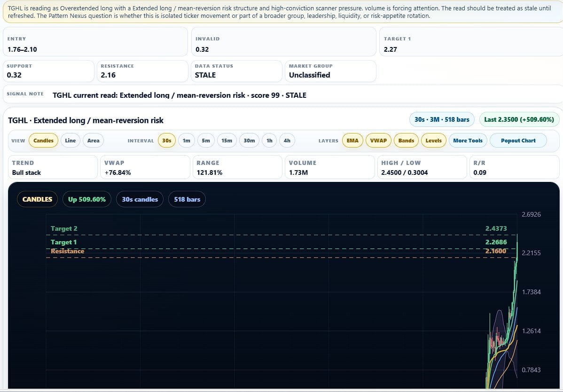The width and height of the screenshot is (563, 392).
Task: Click the Support value 0.32
Action: click(14, 75)
